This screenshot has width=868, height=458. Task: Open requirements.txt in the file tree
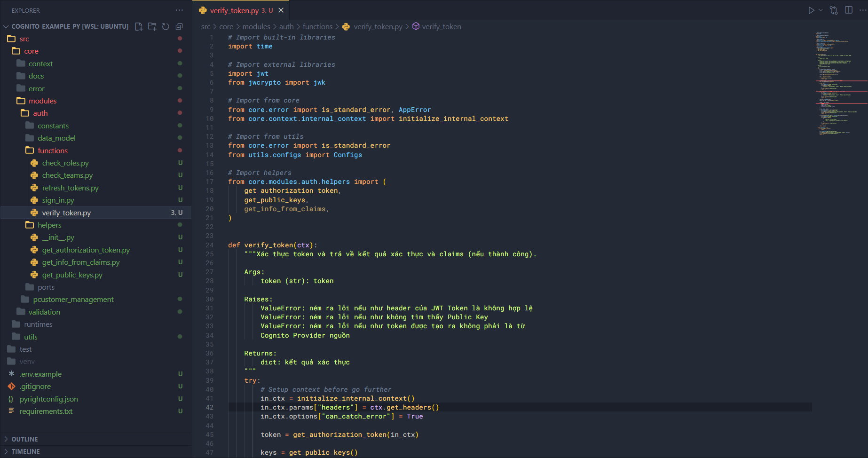[46, 411]
